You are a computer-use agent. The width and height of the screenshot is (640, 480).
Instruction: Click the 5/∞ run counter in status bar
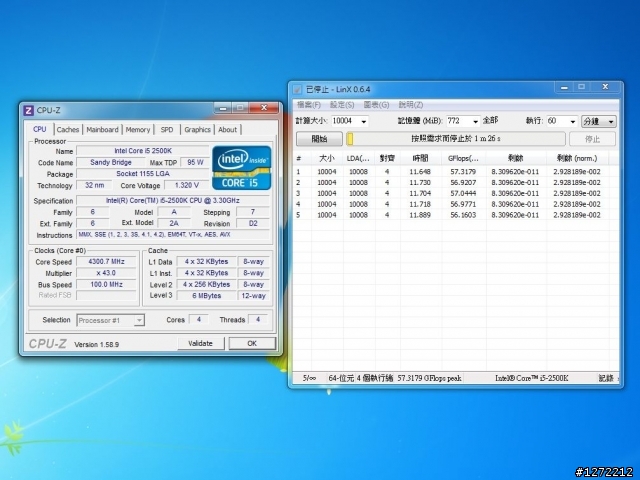309,378
